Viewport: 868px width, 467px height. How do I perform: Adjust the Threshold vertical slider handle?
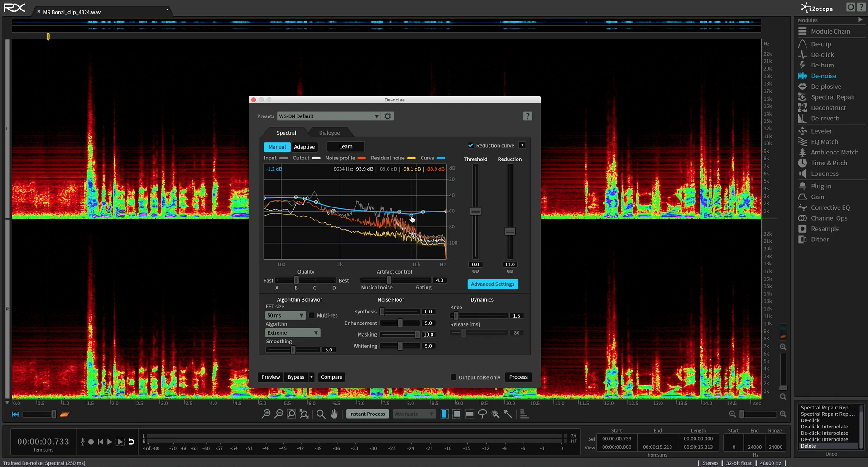point(475,211)
